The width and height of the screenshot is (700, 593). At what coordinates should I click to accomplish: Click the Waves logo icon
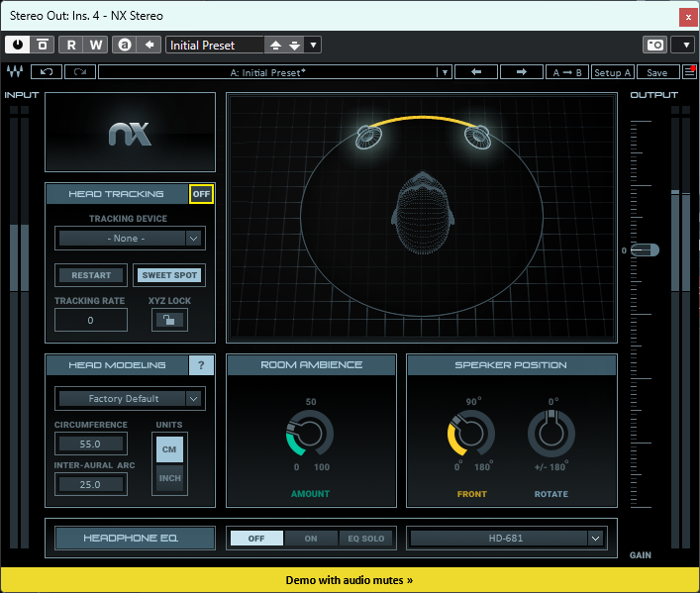(15, 71)
